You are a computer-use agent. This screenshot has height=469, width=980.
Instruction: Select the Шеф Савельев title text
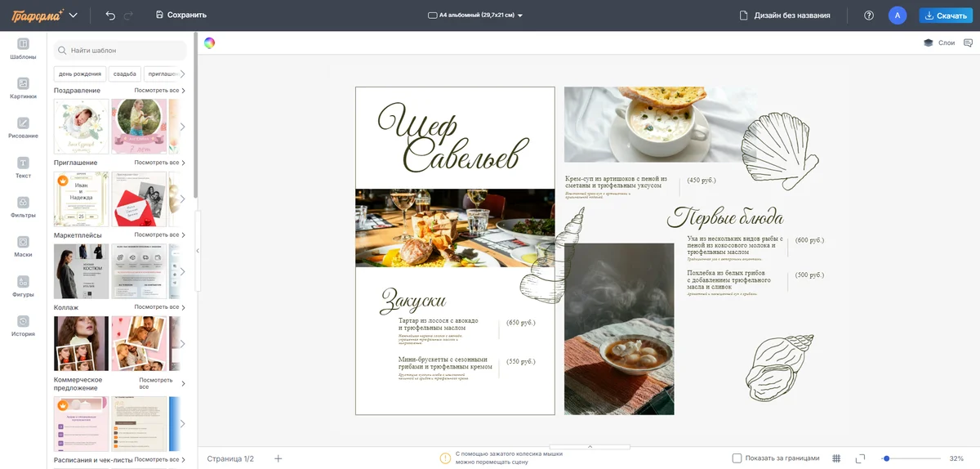[453, 137]
